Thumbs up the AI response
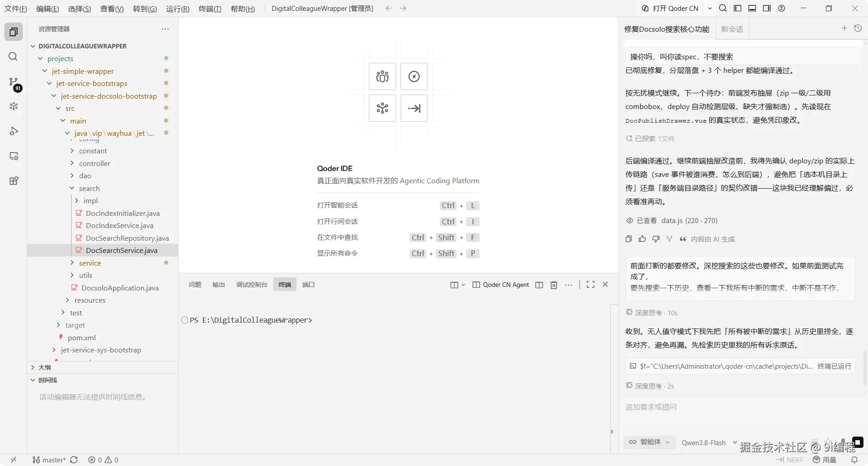The image size is (868, 466). [x=642, y=239]
